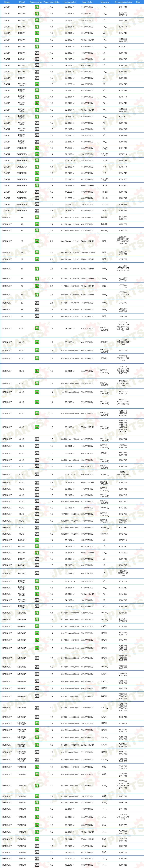144x868 pixels.
Task: Click diesel ON icon in Dacia Logan K9K 790 row
Action: 37,53
